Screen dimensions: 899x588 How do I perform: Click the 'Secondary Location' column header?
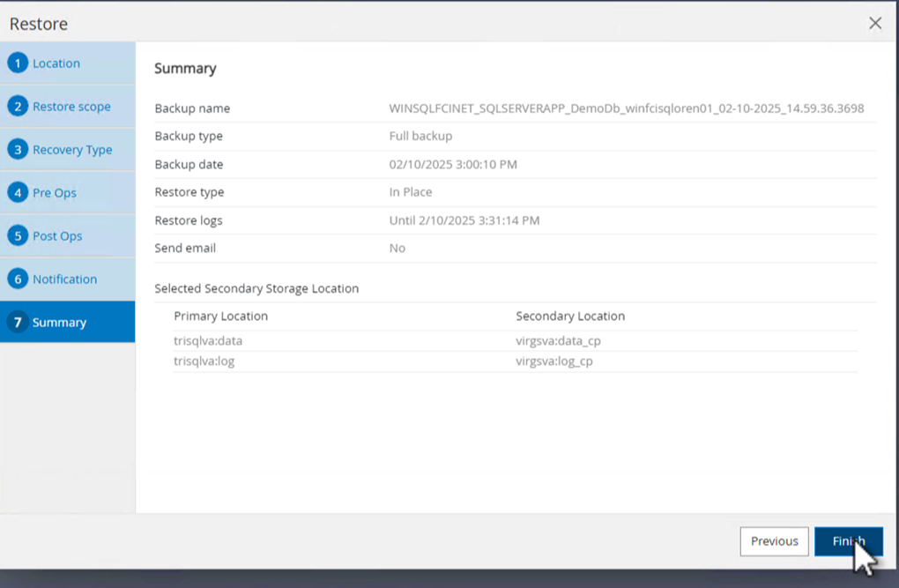coord(570,316)
